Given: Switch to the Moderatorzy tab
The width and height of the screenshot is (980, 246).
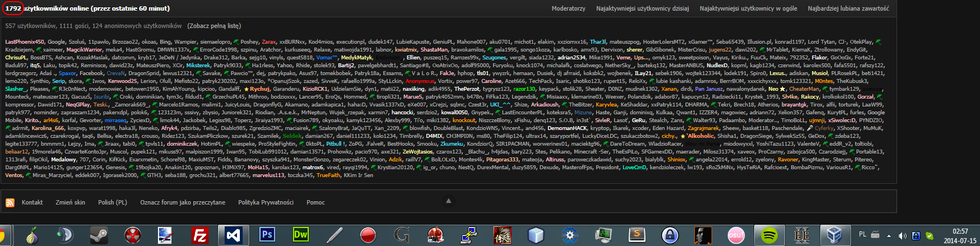Looking at the screenshot, I should coord(568,8).
